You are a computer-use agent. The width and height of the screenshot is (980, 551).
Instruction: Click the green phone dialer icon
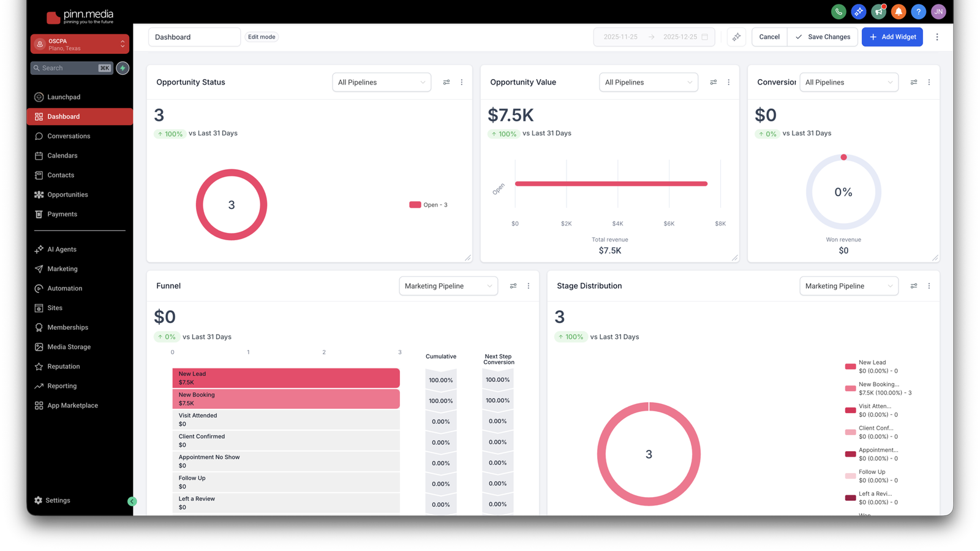click(x=839, y=12)
